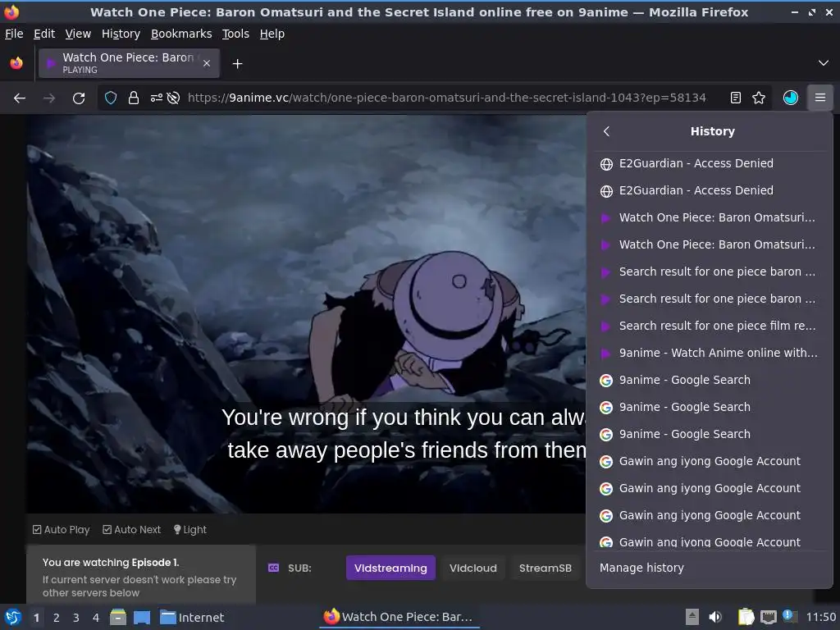Open third Gawin ang iyong Google Account entry
This screenshot has height=630, width=840.
click(710, 515)
